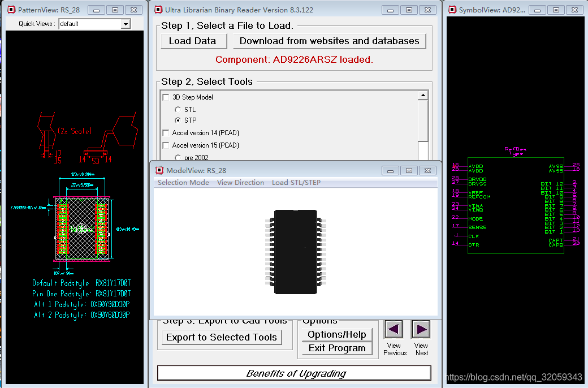Minimize the PatternView window
The image size is (588, 388).
[x=96, y=10]
